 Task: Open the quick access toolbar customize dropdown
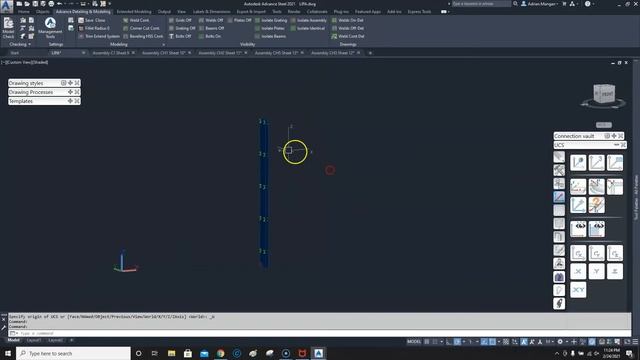[110, 4]
